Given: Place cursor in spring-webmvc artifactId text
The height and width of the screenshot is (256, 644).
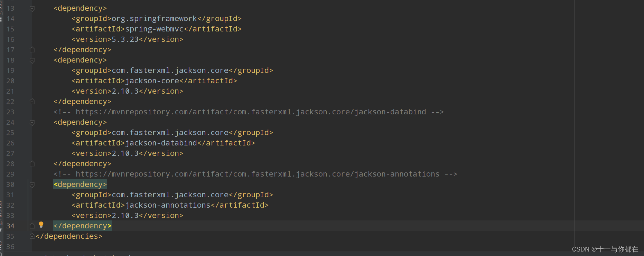Looking at the screenshot, I should (154, 29).
